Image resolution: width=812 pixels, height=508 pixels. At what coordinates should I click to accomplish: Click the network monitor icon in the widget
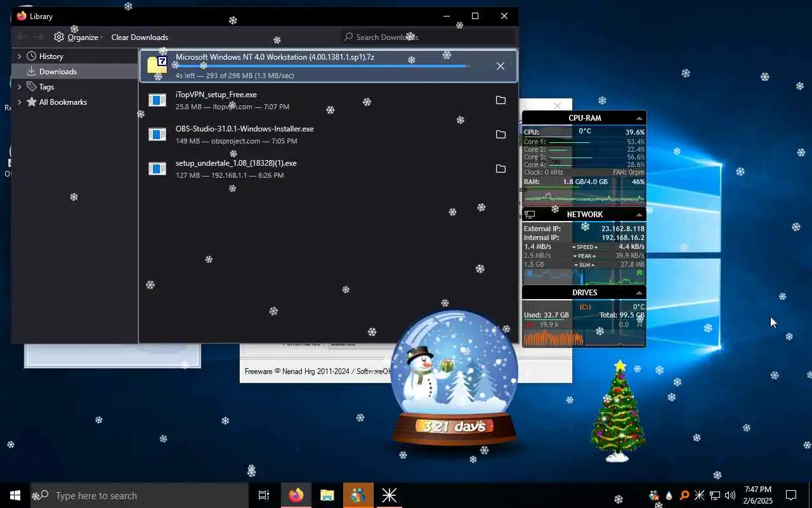click(530, 215)
